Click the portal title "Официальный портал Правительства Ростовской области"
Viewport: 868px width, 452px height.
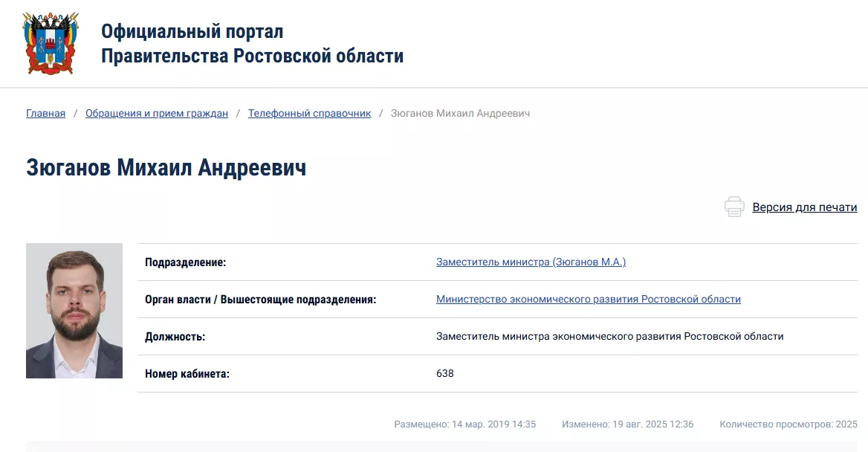[x=252, y=44]
